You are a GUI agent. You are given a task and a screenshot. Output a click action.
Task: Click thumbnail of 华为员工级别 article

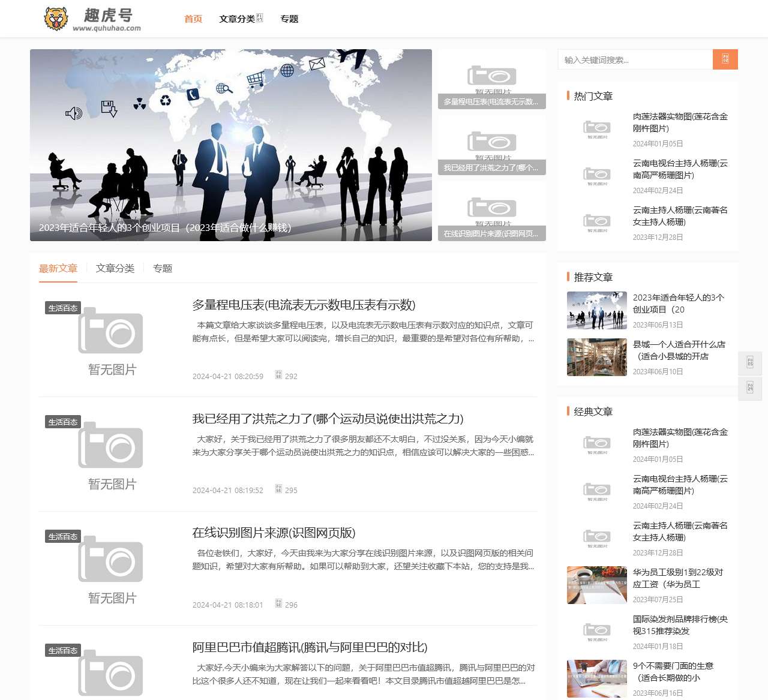point(597,585)
